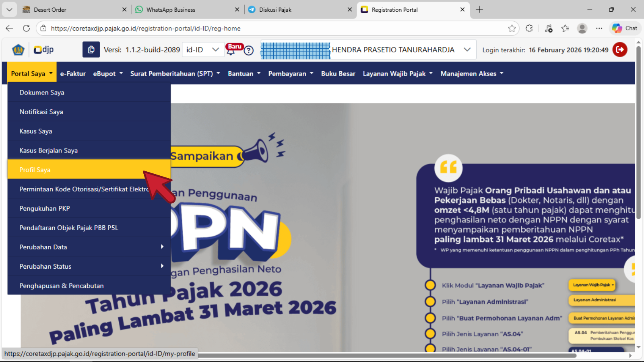Open the browser extensions puzzle icon
644x362 pixels.
click(x=529, y=29)
